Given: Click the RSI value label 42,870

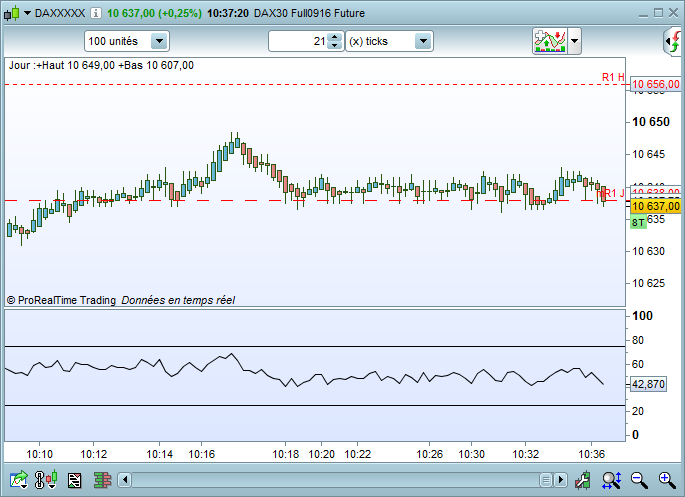Looking at the screenshot, I should pyautogui.click(x=648, y=384).
